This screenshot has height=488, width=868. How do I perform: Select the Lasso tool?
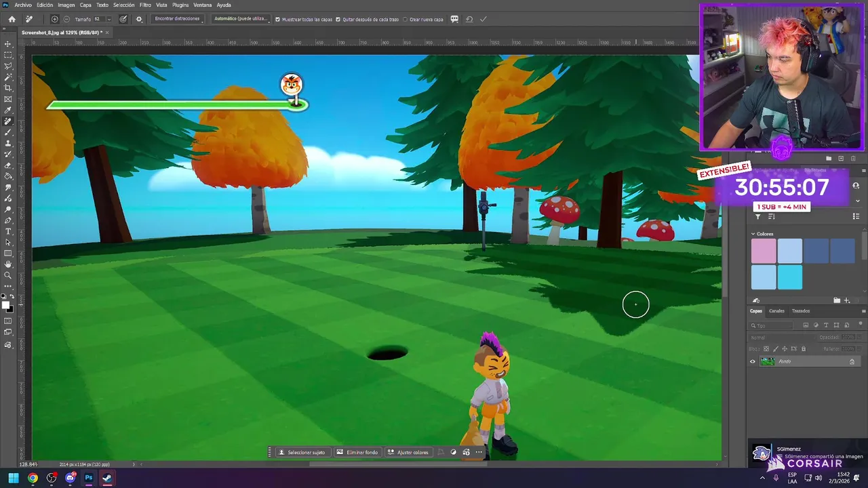(x=8, y=66)
